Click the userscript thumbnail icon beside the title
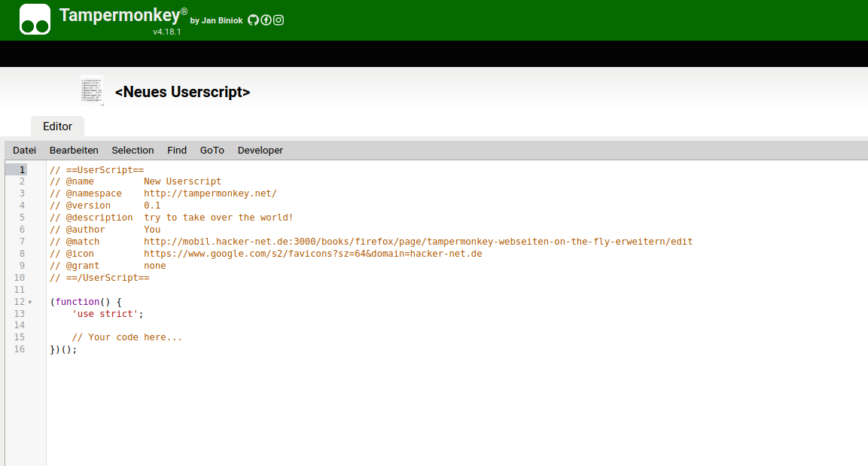 coord(91,90)
